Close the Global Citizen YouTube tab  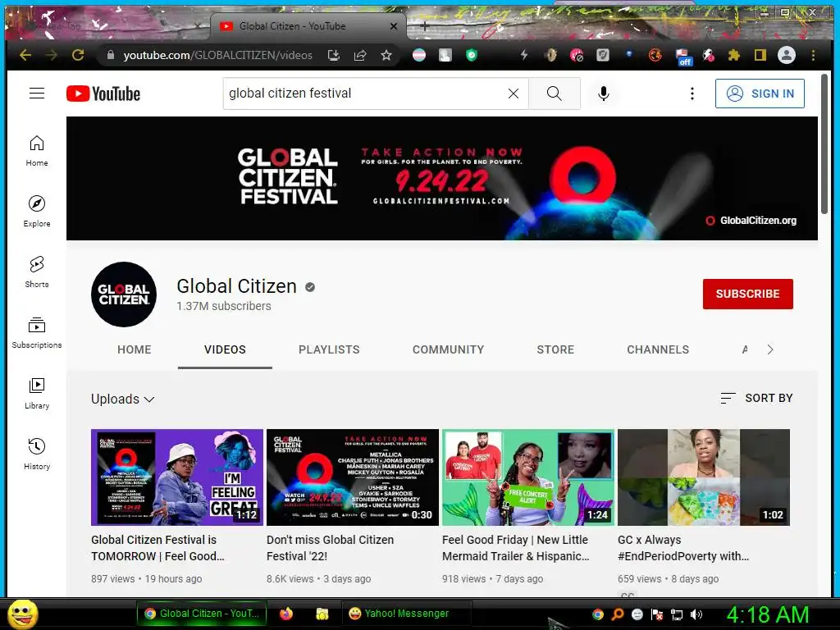click(394, 25)
